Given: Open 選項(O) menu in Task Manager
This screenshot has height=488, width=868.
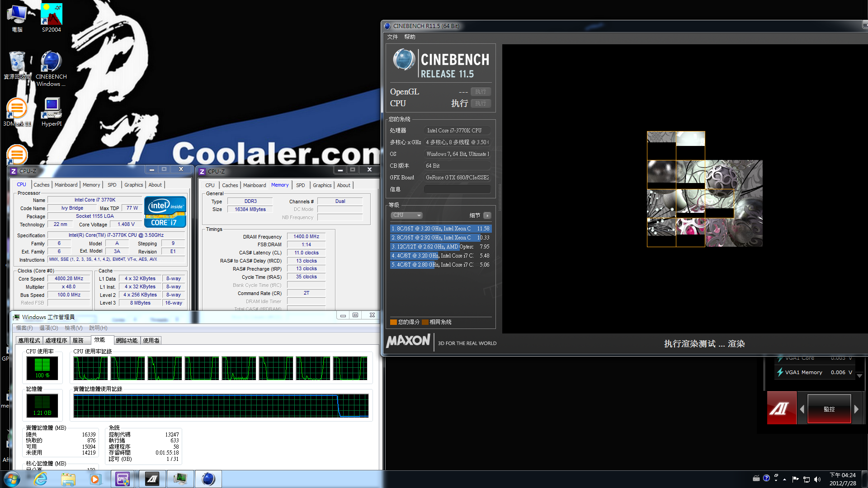Looking at the screenshot, I should click(49, 328).
